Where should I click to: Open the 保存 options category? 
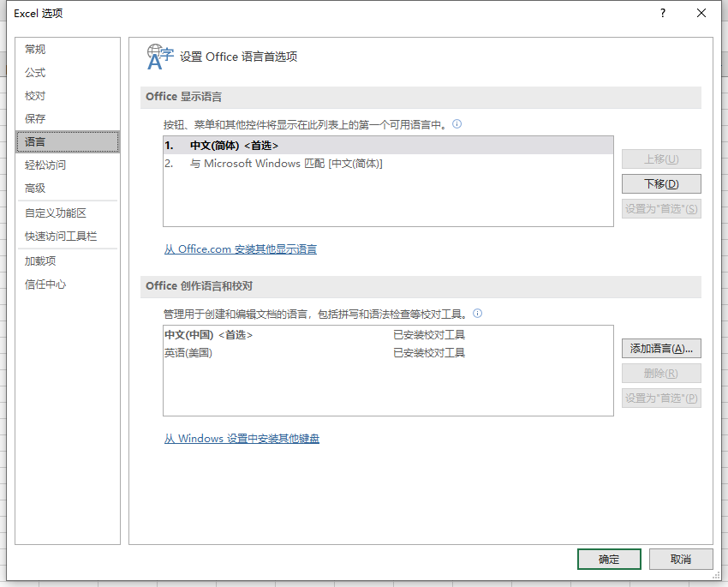tap(68, 118)
